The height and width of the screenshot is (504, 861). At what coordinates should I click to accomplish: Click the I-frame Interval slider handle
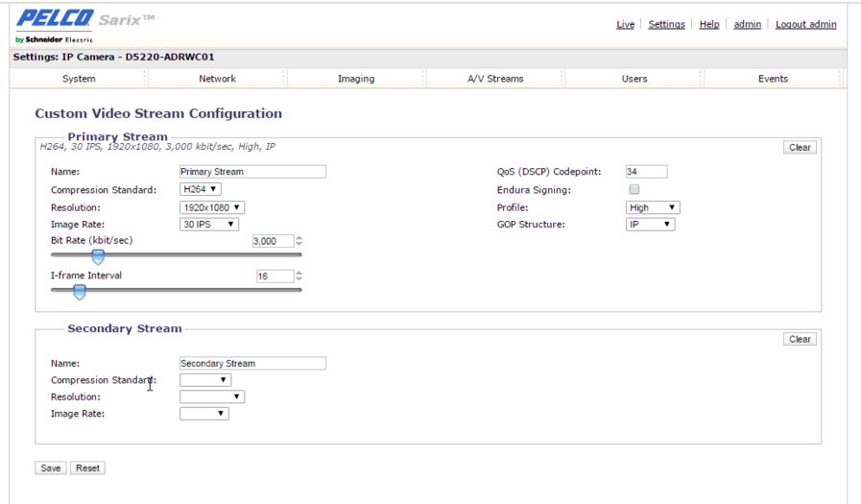[x=79, y=291]
